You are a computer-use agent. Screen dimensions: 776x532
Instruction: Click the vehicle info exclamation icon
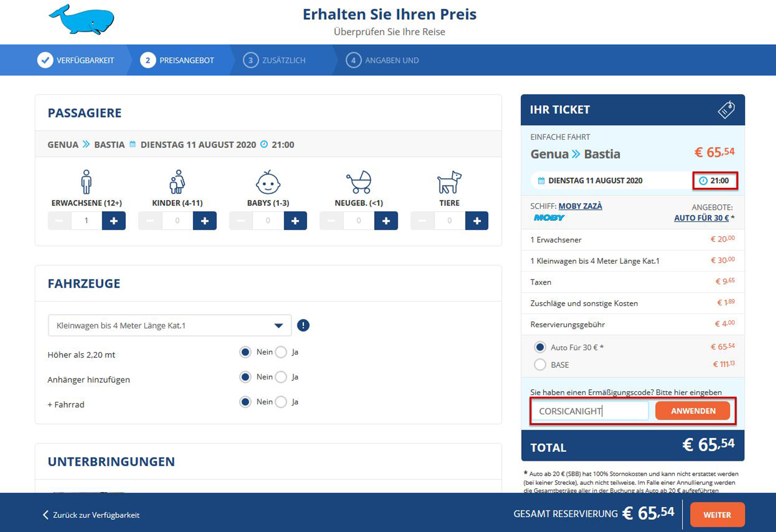coord(303,325)
